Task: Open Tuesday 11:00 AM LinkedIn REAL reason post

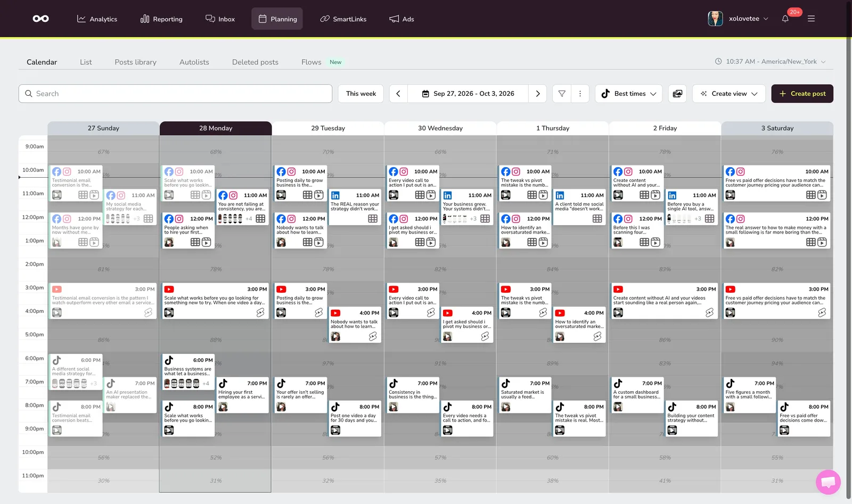Action: pos(355,208)
